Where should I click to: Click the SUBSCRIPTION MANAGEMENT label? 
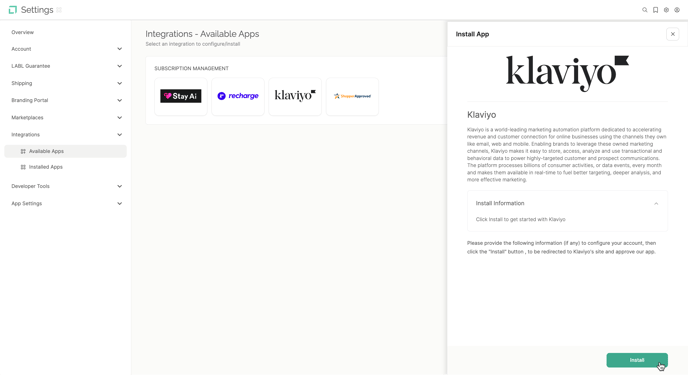coord(191,68)
